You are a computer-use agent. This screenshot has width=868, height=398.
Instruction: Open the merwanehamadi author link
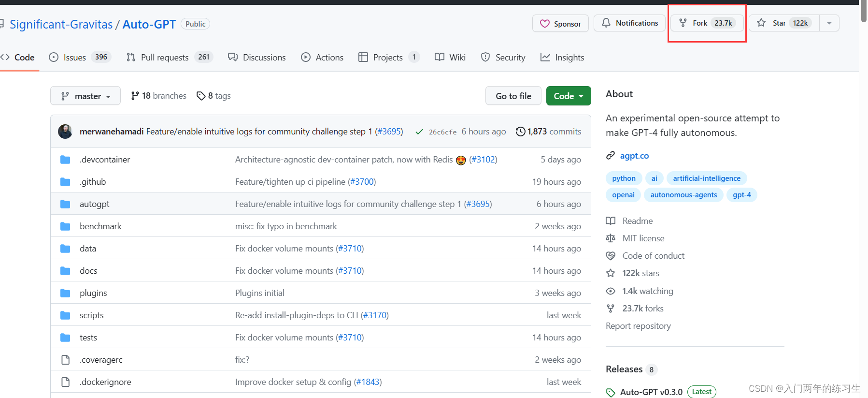pyautogui.click(x=112, y=132)
